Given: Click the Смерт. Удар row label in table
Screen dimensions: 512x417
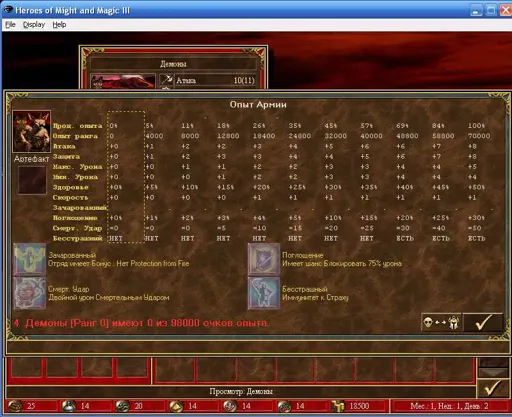Looking at the screenshot, I should (x=77, y=228).
